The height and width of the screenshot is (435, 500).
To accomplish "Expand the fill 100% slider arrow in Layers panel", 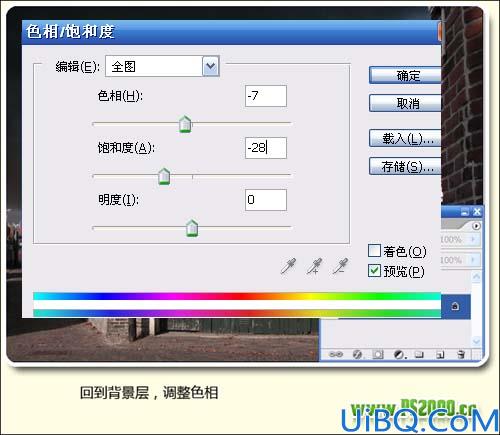I will pyautogui.click(x=473, y=259).
